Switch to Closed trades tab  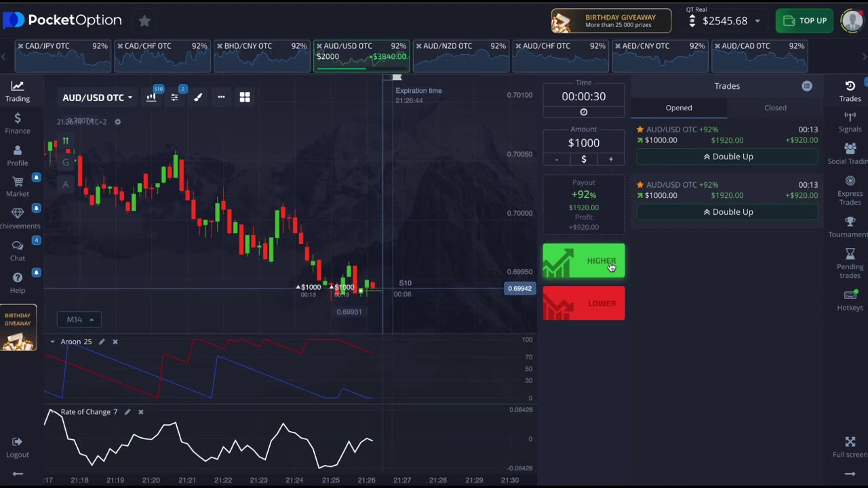775,108
